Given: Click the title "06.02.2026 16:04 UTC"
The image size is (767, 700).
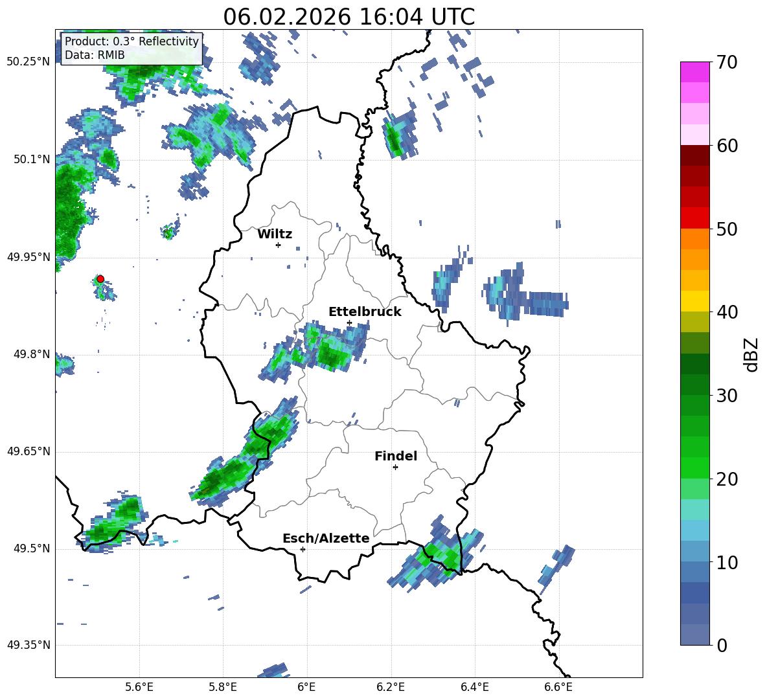Looking at the screenshot, I should coord(349,17).
